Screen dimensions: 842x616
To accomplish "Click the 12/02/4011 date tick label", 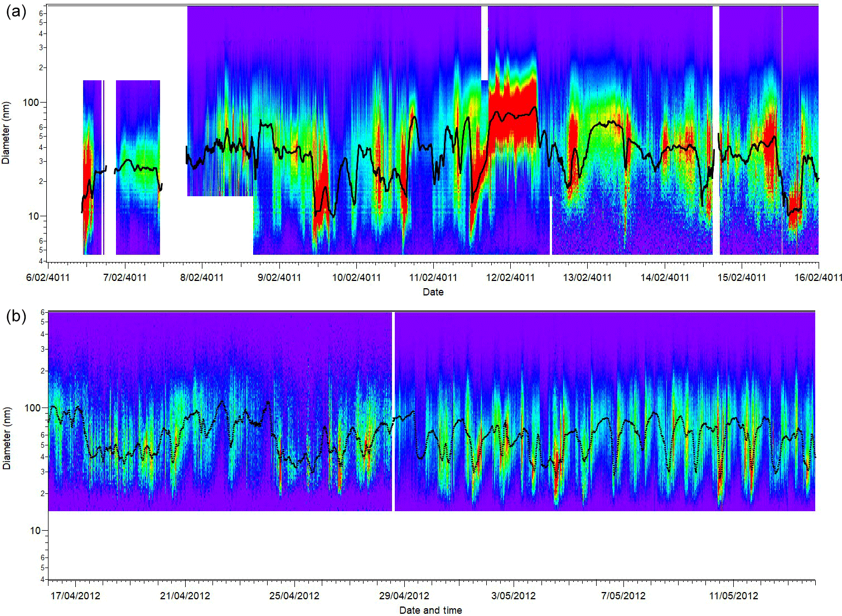I will tap(510, 277).
